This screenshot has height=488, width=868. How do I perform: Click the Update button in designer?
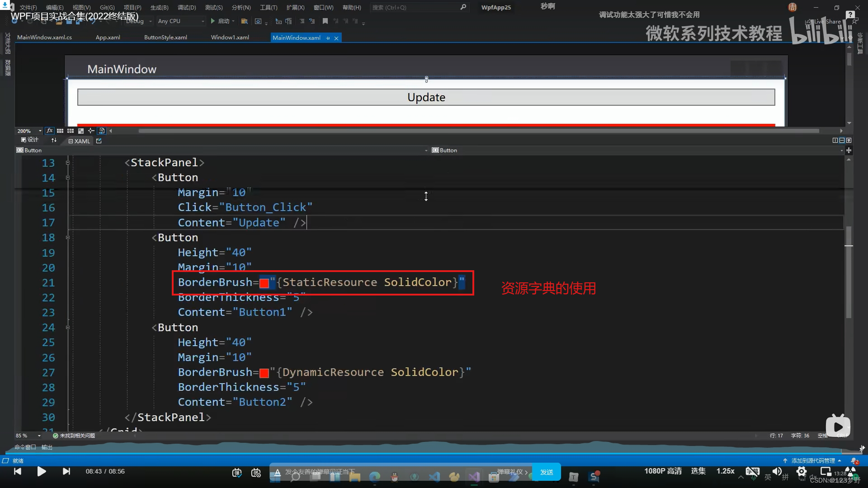point(426,97)
